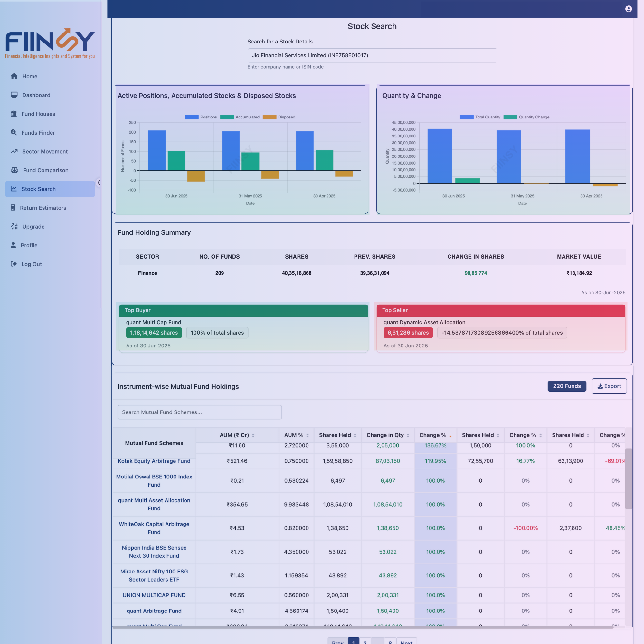Open the user account icon
644x644 pixels.
point(628,9)
